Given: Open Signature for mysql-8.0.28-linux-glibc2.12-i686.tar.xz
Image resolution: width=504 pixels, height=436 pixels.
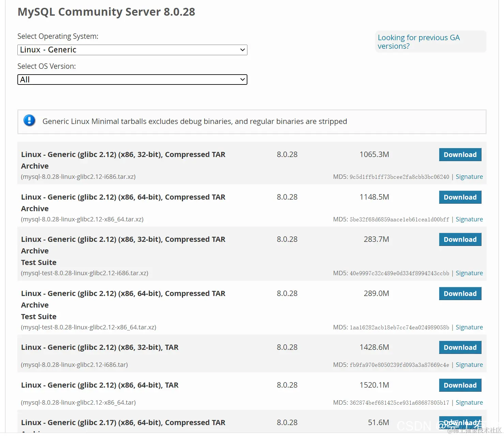Looking at the screenshot, I should (x=469, y=177).
